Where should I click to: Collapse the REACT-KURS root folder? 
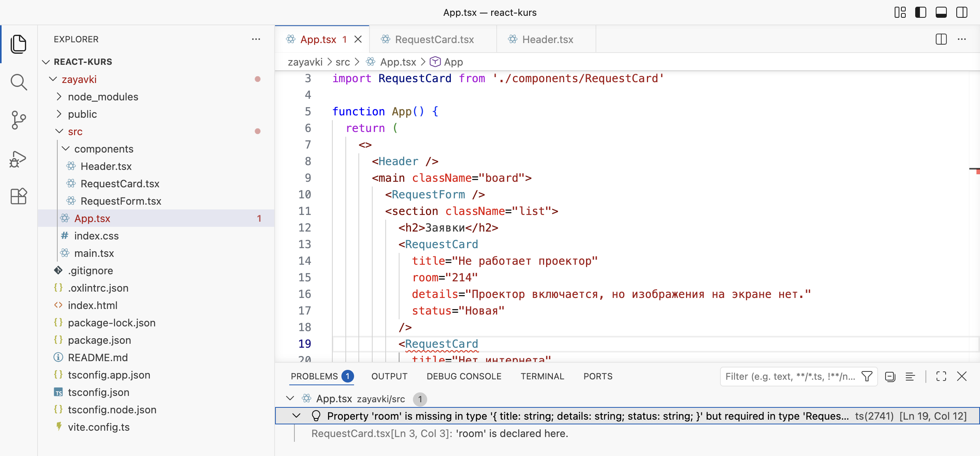tap(46, 62)
